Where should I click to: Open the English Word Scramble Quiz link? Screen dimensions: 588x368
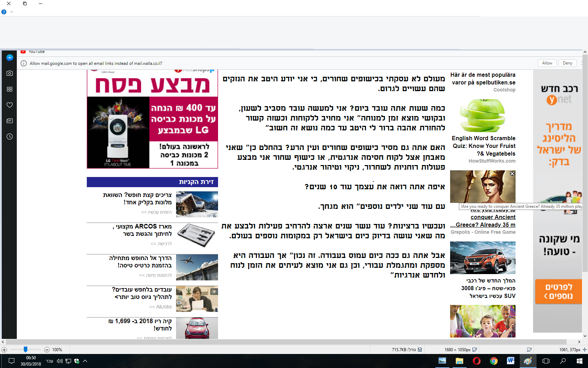484,146
